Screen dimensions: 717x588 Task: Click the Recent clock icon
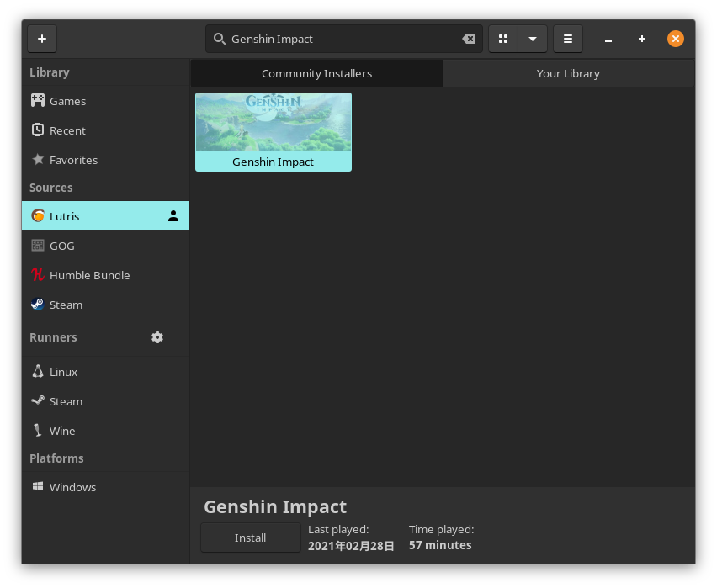point(38,130)
